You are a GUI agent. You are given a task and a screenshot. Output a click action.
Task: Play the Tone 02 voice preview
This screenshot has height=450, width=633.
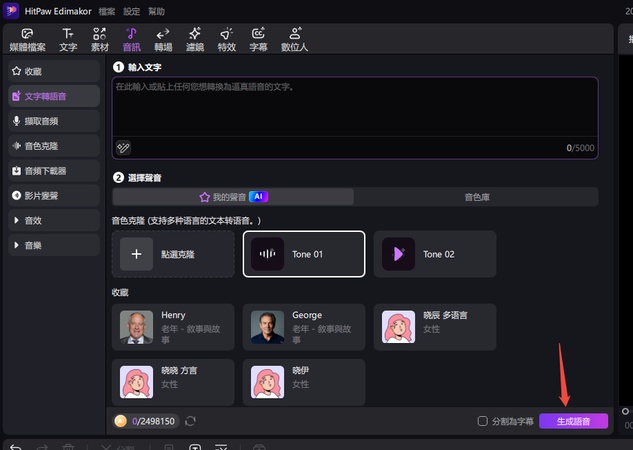pyautogui.click(x=398, y=254)
